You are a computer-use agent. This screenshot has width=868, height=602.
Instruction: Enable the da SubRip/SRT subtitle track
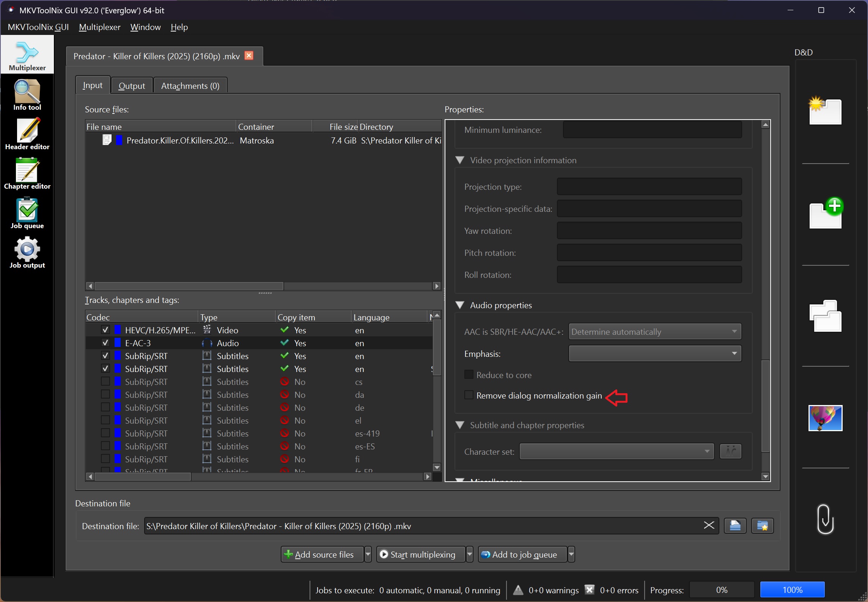[x=105, y=394]
